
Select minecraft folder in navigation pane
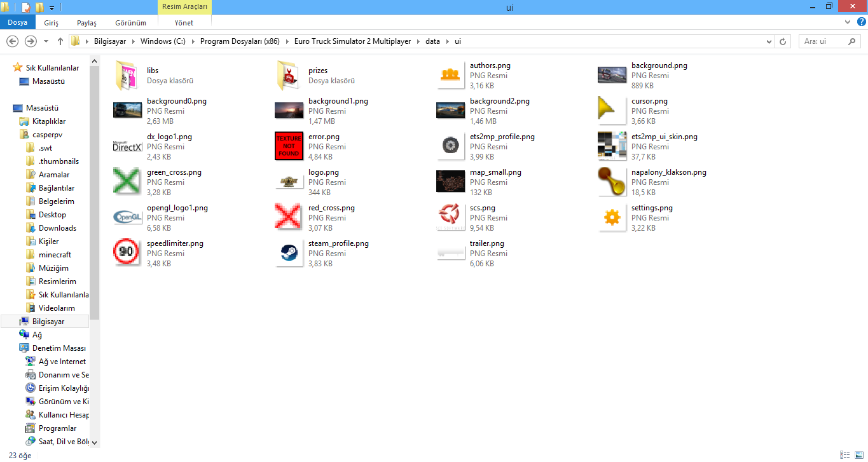click(55, 255)
